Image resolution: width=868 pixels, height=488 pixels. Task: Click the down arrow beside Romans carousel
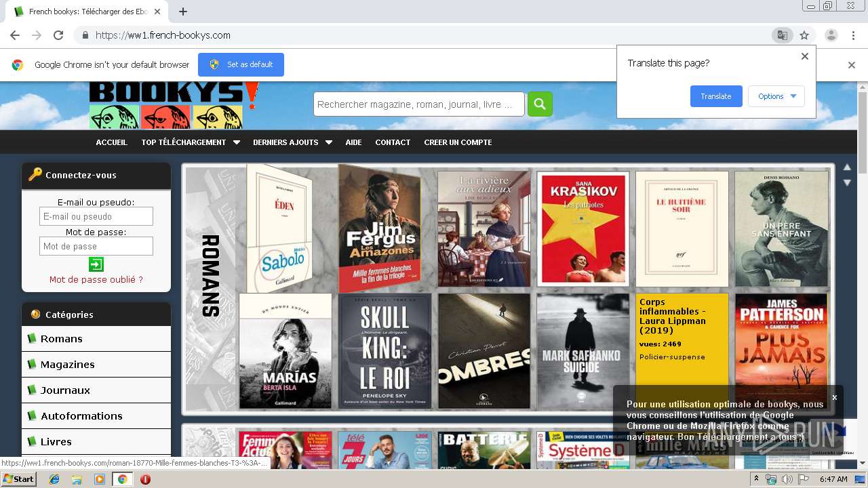[x=847, y=182]
